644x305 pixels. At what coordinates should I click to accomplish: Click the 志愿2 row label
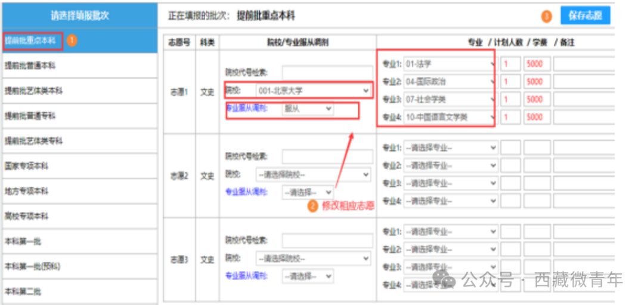(179, 176)
